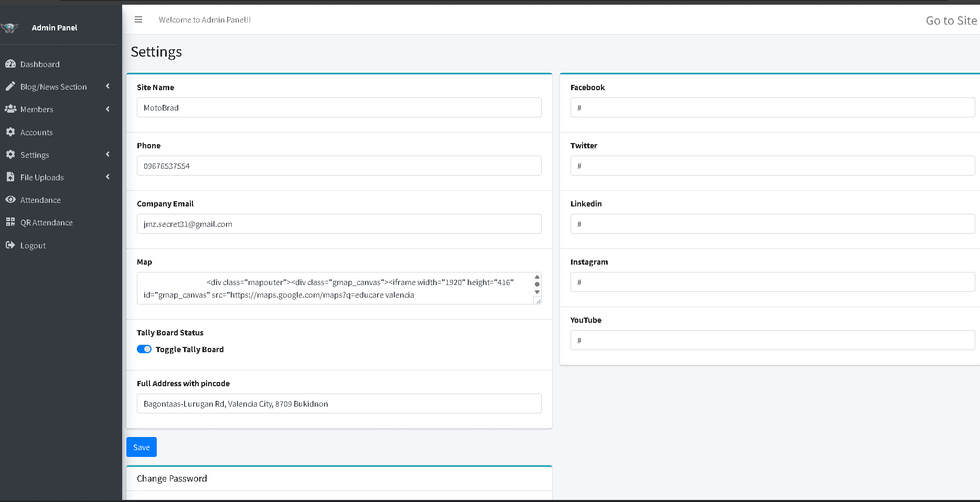Viewport: 980px width, 502px height.
Task: Click the blue Save button
Action: click(x=142, y=447)
